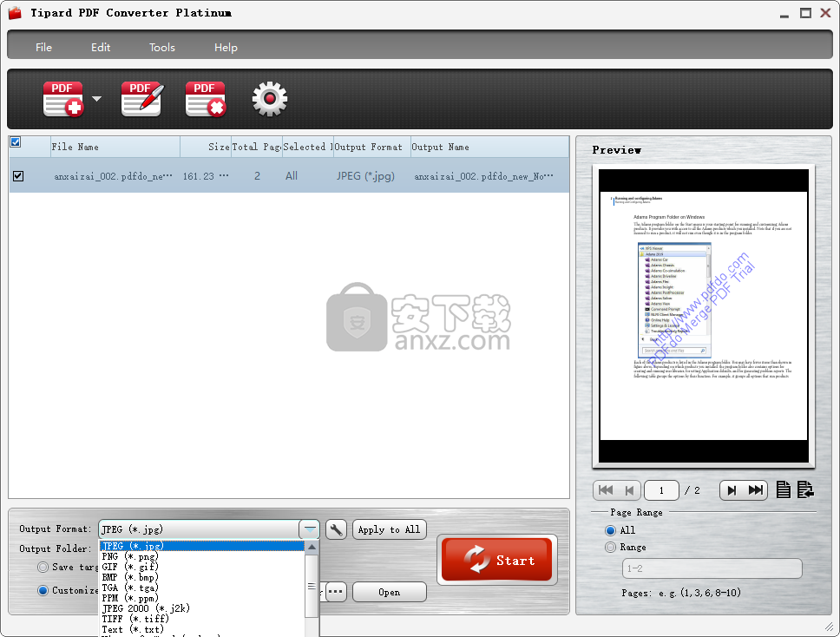Click the red Start button

tap(497, 560)
